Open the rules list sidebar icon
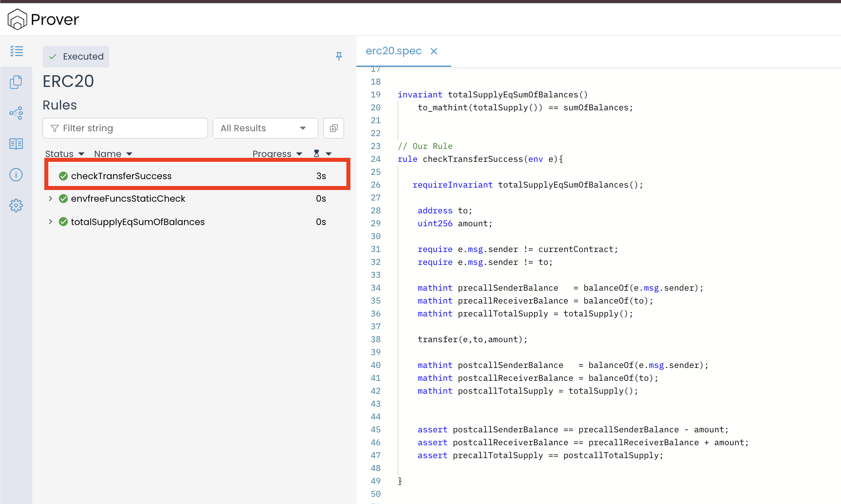Screen dimensions: 841x504 point(17,51)
